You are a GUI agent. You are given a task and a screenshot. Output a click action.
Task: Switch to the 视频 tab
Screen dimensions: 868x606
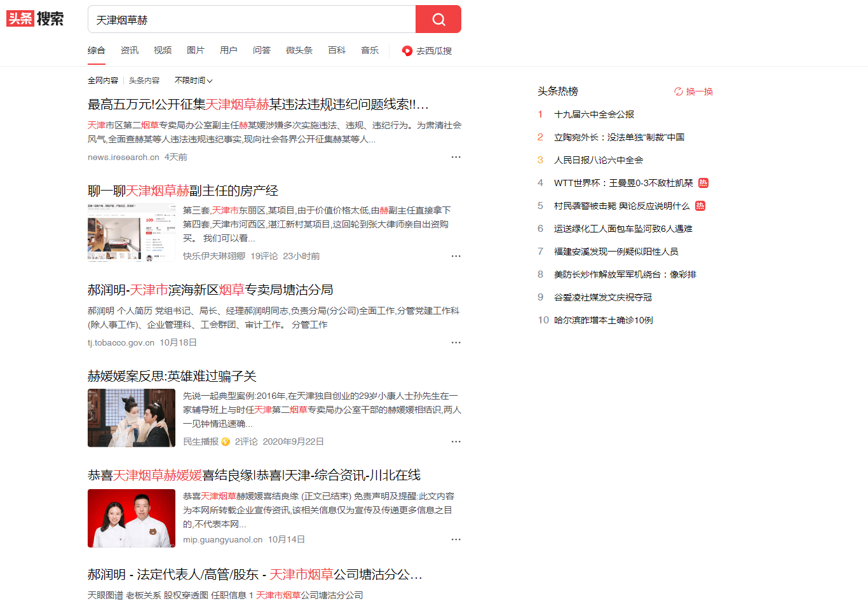click(x=163, y=51)
